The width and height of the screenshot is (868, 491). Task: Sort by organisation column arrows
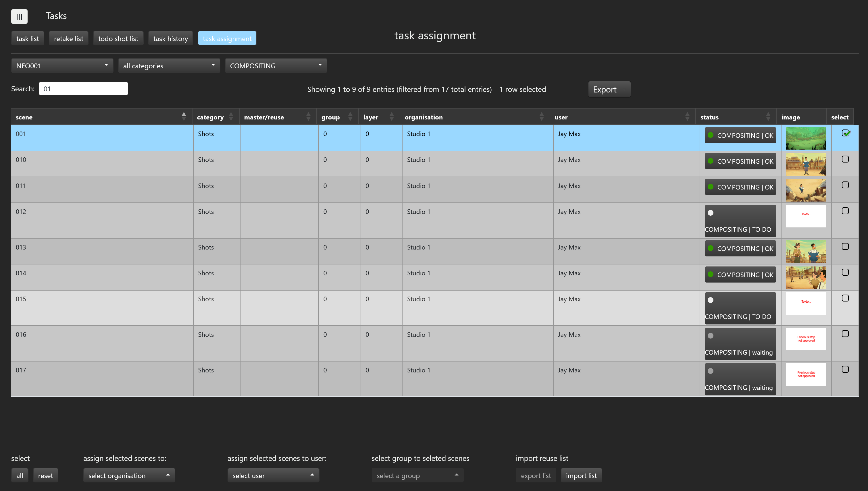click(x=541, y=117)
